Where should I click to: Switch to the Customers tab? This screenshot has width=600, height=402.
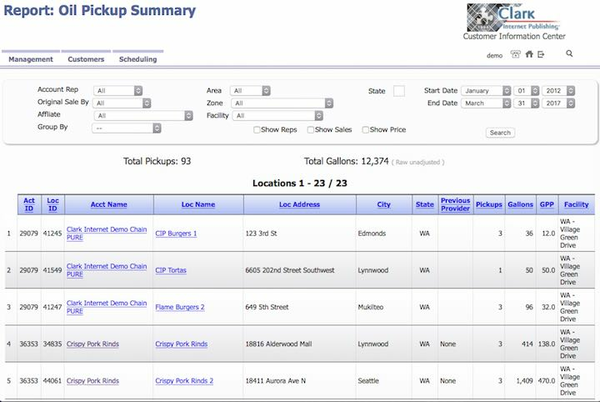[86, 59]
